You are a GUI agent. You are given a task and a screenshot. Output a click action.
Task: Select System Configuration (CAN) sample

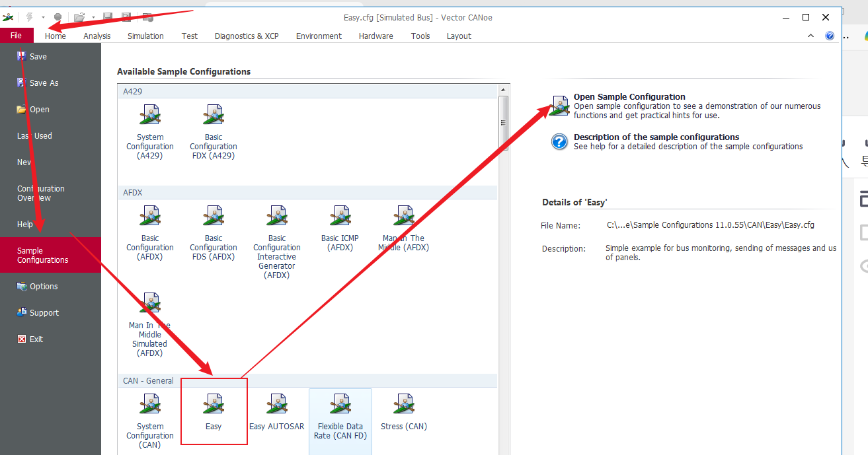coord(150,420)
